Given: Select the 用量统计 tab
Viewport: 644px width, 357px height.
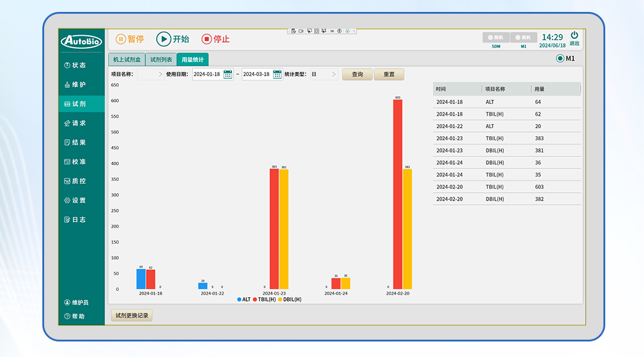Looking at the screenshot, I should [193, 60].
